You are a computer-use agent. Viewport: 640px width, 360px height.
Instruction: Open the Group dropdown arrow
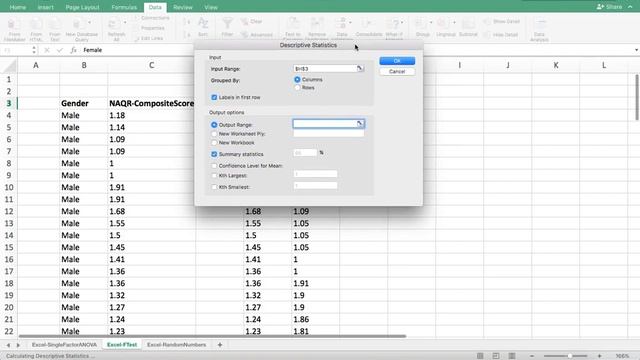pos(431,22)
